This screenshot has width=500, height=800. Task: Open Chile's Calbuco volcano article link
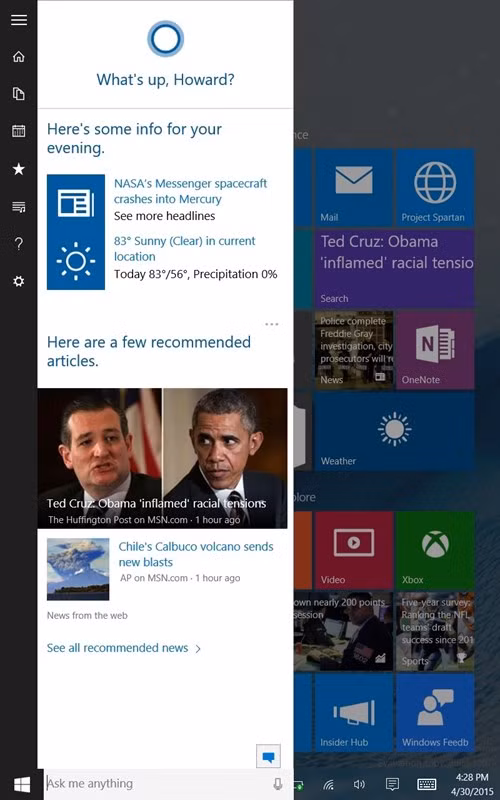(x=196, y=554)
